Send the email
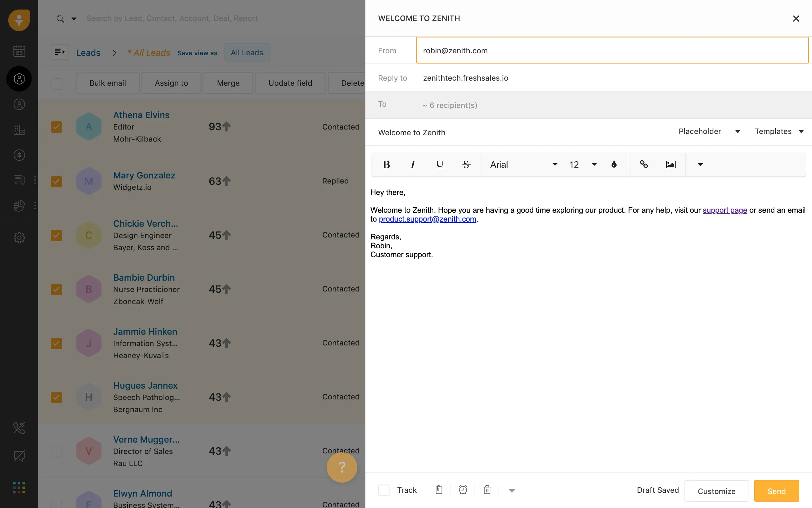Viewport: 812px width, 508px height. [x=776, y=491]
